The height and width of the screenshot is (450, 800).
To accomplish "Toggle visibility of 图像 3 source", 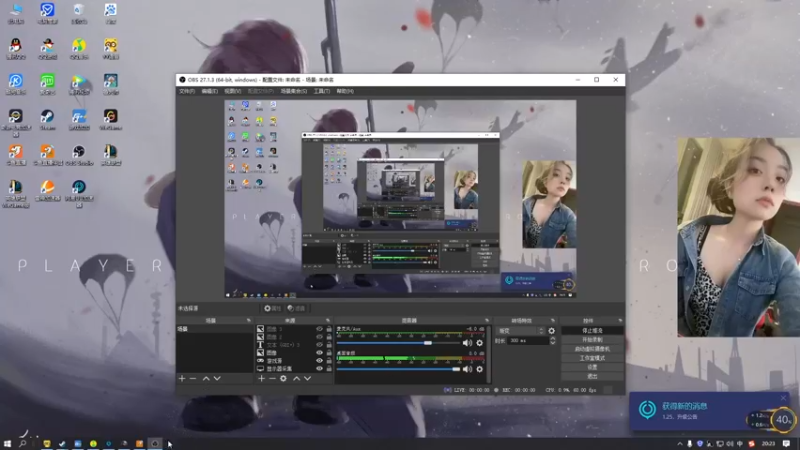I will (x=319, y=329).
